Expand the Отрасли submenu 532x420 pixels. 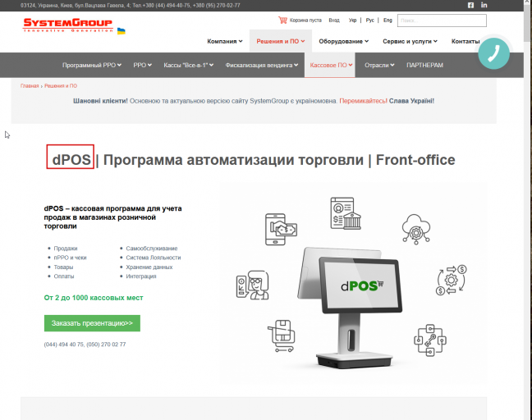click(379, 65)
